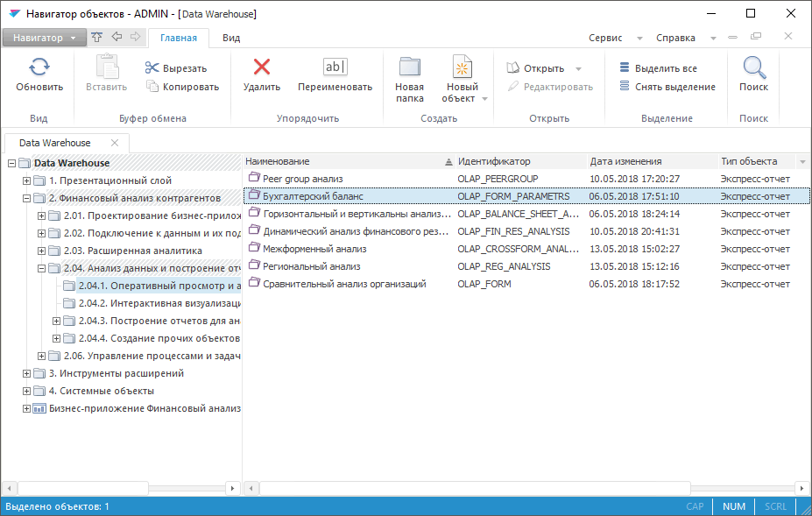
Task: Click the Вырезать scissors icon
Action: coord(152,68)
